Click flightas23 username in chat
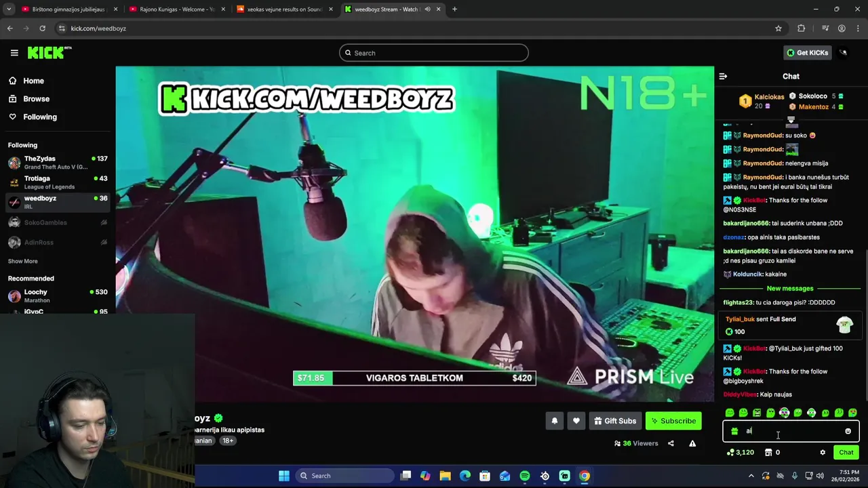This screenshot has width=868, height=488. (738, 302)
